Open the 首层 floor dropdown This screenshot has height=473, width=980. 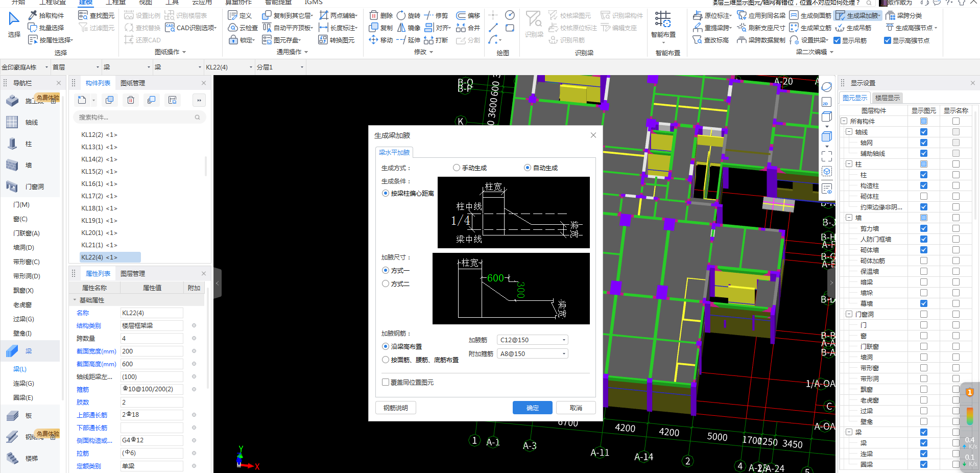click(x=76, y=67)
